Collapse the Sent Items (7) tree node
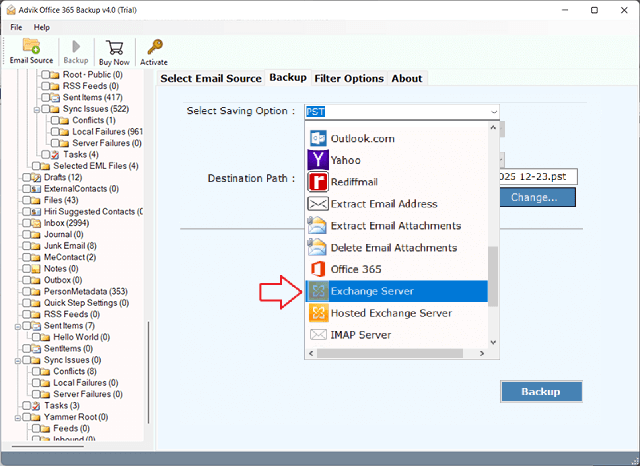The width and height of the screenshot is (640, 466). [18, 326]
